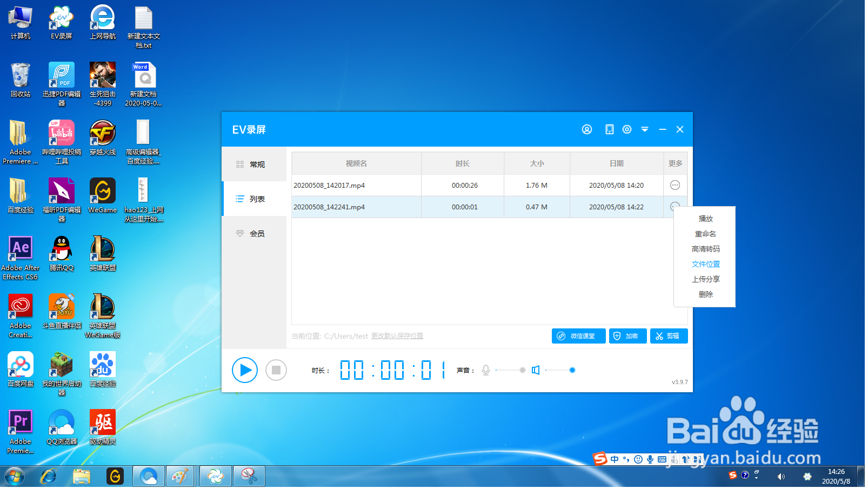Open the WeGame desktop shortcut
Image resolution: width=868 pixels, height=488 pixels.
(103, 196)
